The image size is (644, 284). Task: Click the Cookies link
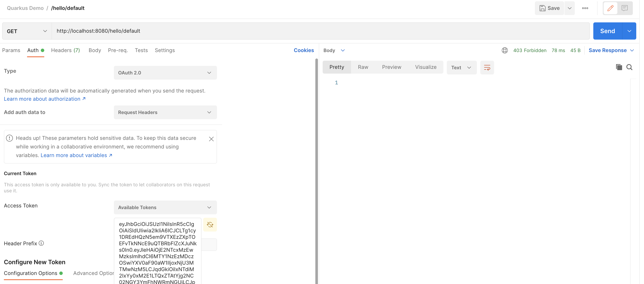coord(304,50)
